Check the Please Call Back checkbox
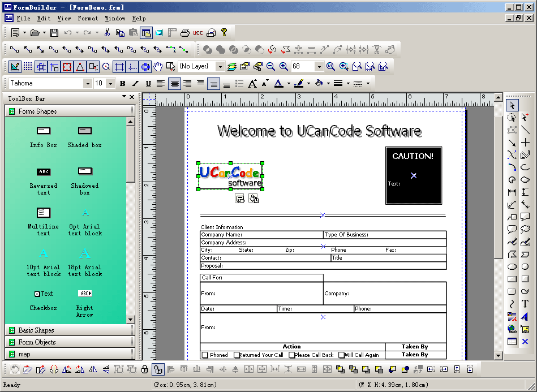This screenshot has width=537, height=392. point(291,355)
